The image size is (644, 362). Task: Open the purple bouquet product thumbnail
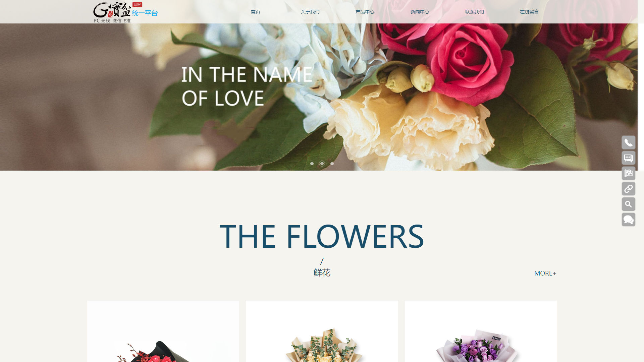pyautogui.click(x=481, y=331)
